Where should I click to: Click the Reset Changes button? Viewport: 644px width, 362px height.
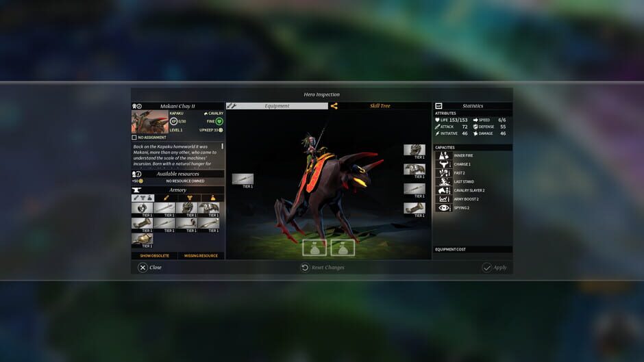tap(322, 268)
